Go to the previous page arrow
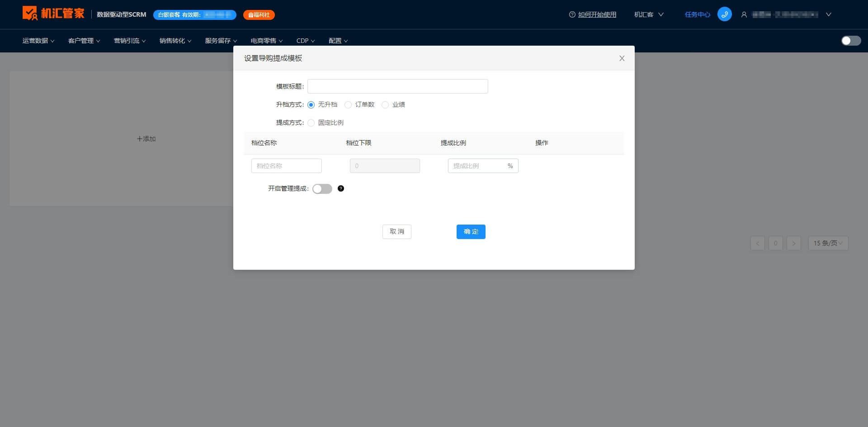 [x=758, y=243]
